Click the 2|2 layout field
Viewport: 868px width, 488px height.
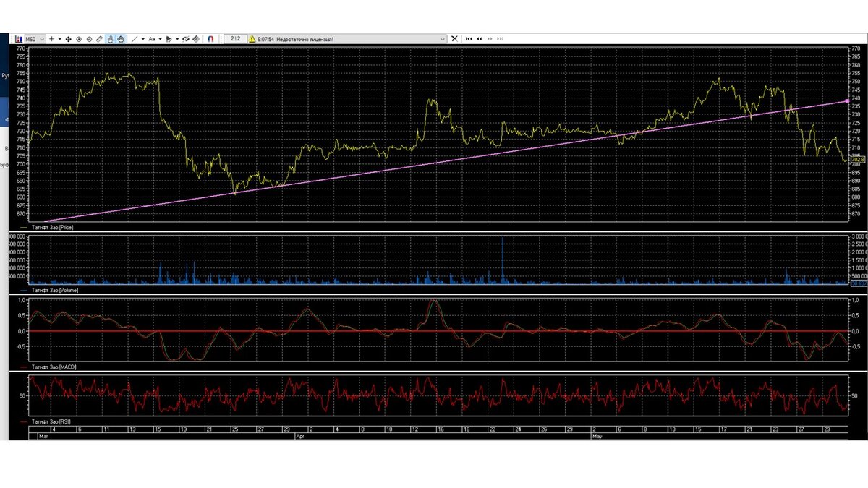(236, 39)
